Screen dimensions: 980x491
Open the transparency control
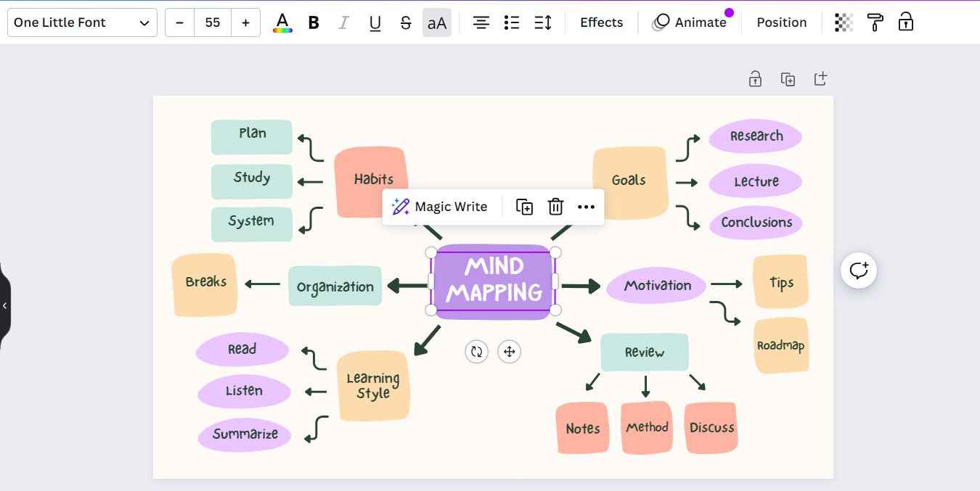click(x=843, y=22)
